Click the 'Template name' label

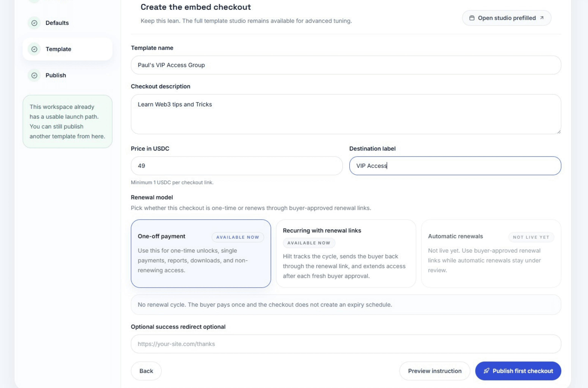tap(152, 48)
